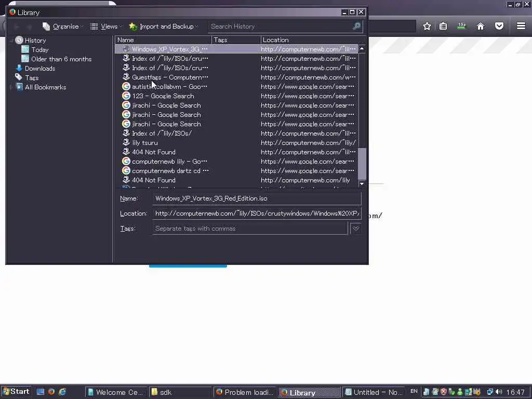Sort by the Location column header
Viewport: 532px width, 399px height.
[x=310, y=40]
